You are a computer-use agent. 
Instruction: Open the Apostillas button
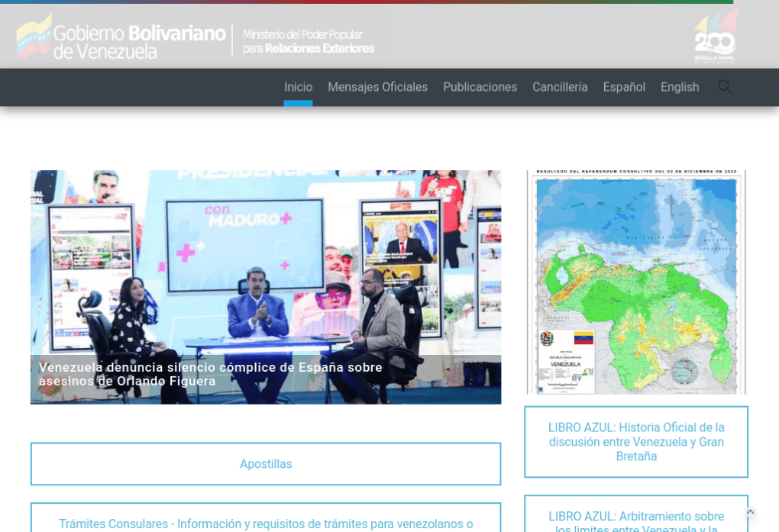pyautogui.click(x=266, y=464)
